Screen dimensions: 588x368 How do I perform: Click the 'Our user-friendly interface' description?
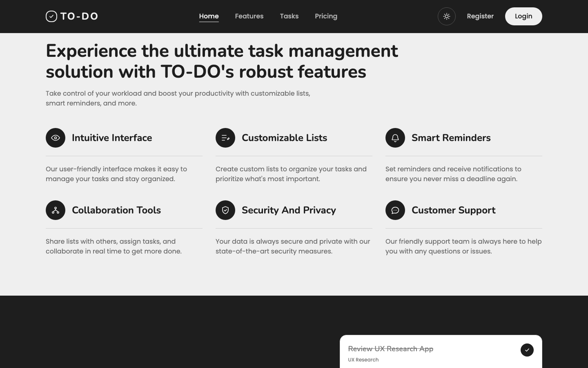(116, 174)
